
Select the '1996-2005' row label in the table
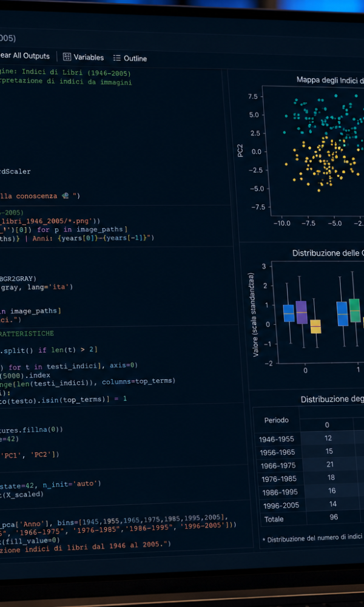click(x=281, y=506)
